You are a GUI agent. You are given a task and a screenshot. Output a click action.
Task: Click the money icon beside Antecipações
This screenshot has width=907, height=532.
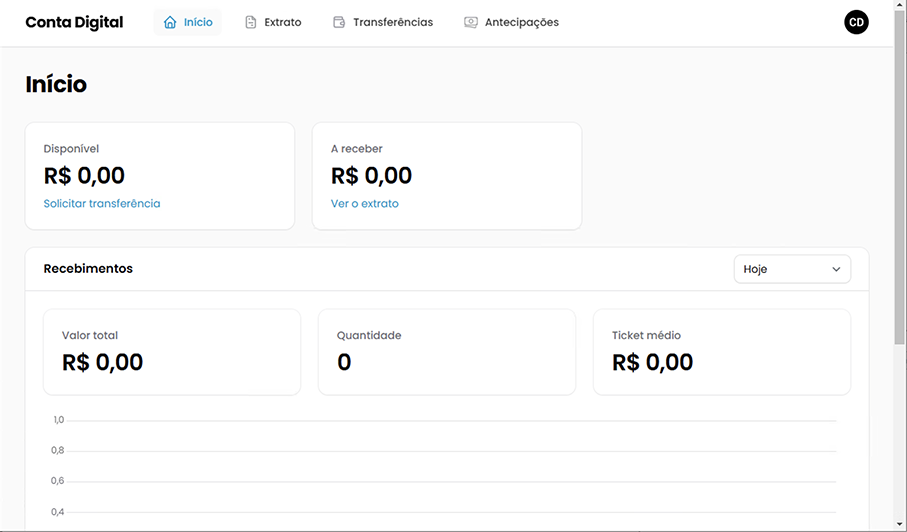[x=471, y=22]
